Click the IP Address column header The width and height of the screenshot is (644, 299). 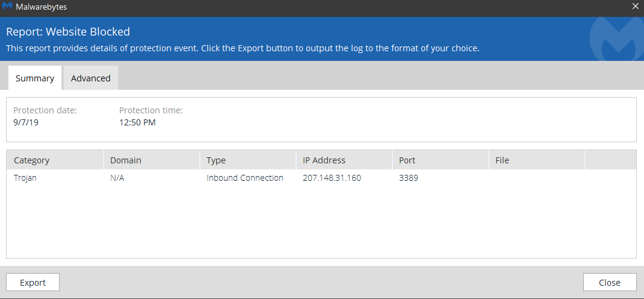click(344, 160)
